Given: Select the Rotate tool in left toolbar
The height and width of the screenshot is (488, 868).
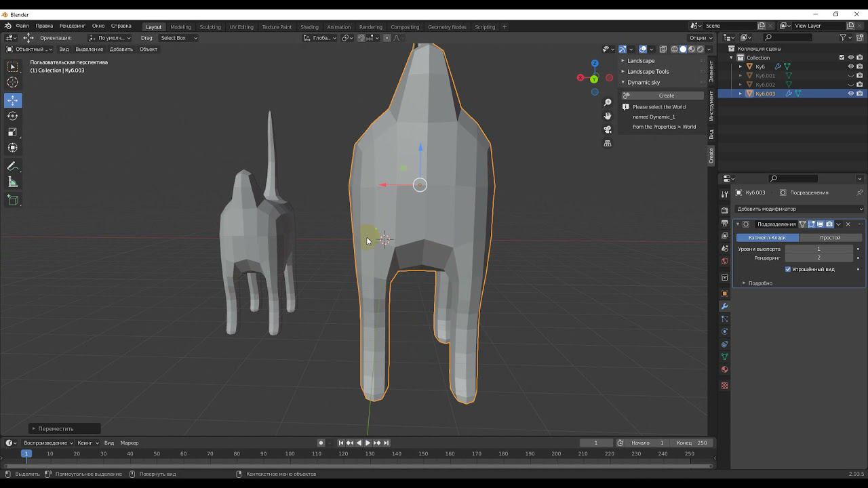Looking at the screenshot, I should (x=13, y=116).
